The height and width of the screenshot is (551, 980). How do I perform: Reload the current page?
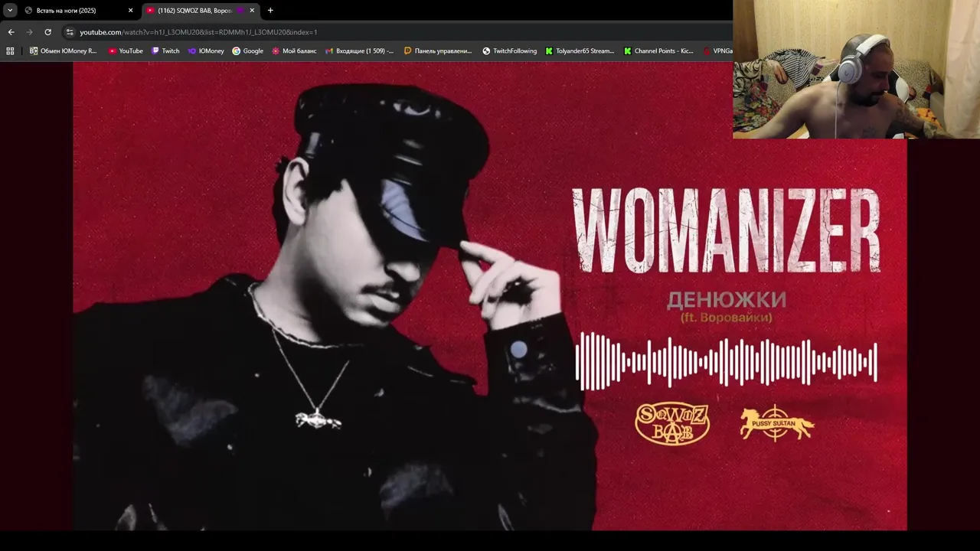pyautogui.click(x=47, y=32)
